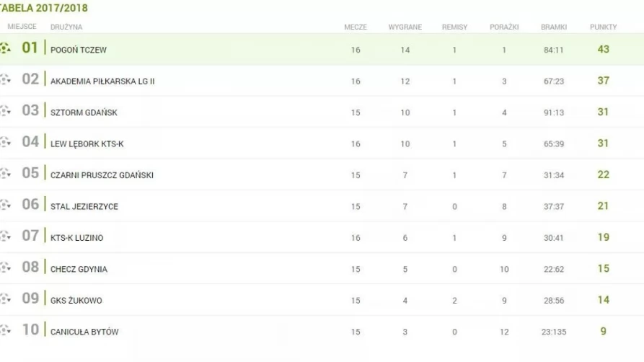The image size is (644, 362).
Task: Click the Drużyna column header
Action: (x=66, y=27)
